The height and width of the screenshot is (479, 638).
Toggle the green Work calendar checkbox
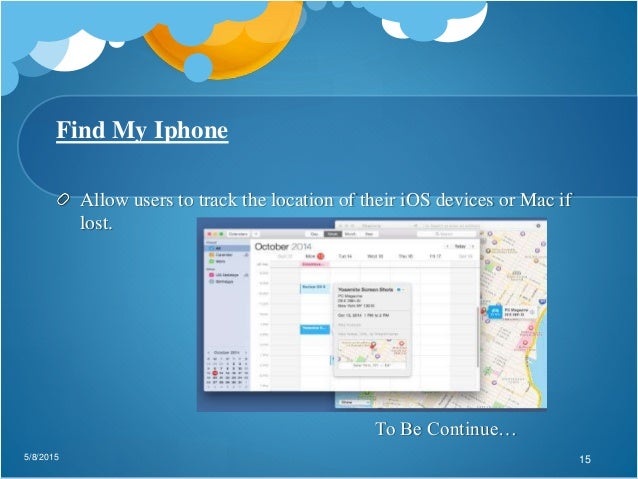pyautogui.click(x=211, y=261)
